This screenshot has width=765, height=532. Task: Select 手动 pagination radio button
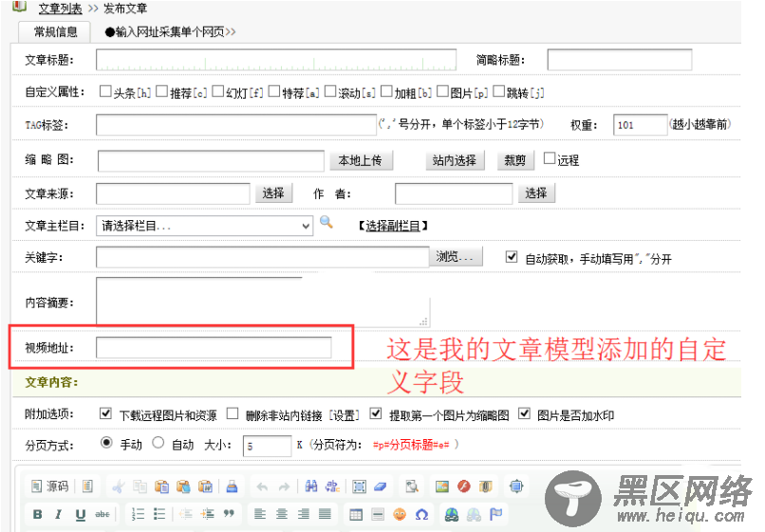pos(106,443)
